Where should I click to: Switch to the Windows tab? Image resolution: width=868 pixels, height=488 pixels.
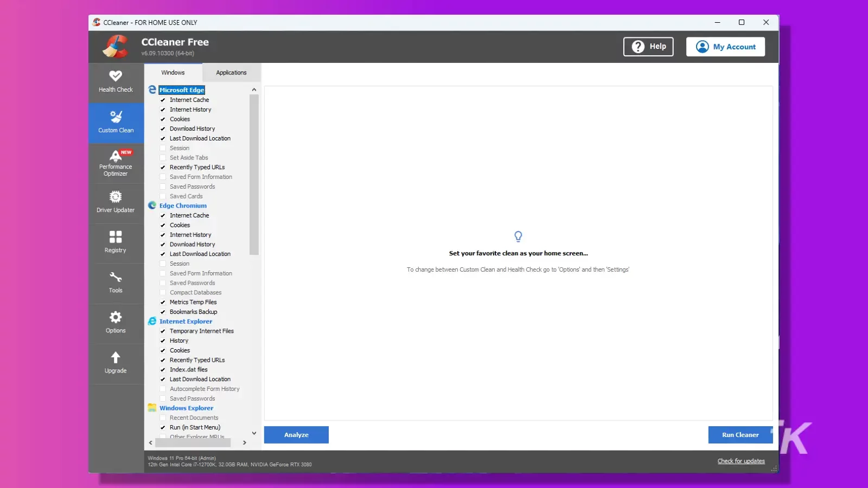click(x=173, y=72)
